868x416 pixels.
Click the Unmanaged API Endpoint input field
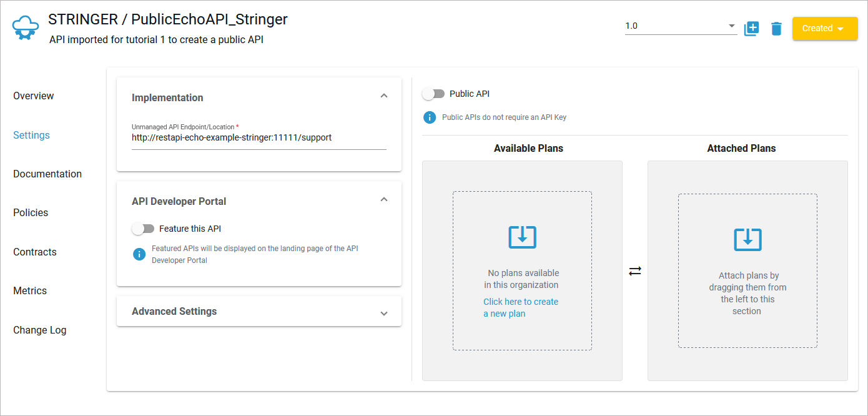pos(259,137)
